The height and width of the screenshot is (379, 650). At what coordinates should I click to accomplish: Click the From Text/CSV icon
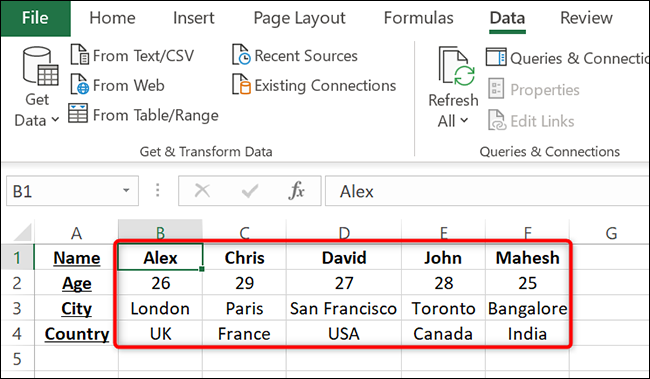coord(79,55)
